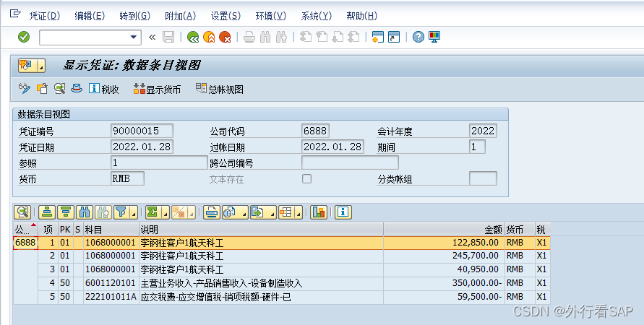This screenshot has width=644, height=325.
Task: Click the 凭证编号 field 90000015
Action: [142, 131]
